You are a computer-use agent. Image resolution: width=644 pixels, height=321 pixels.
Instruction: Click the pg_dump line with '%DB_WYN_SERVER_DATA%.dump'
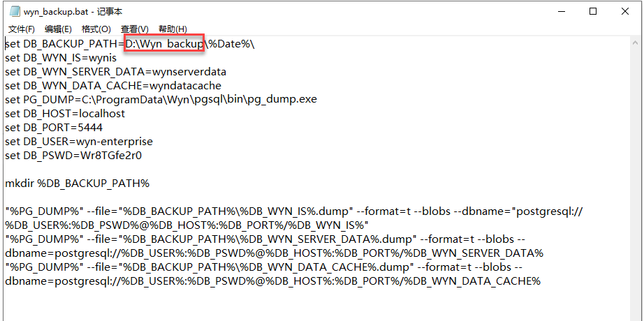click(264, 239)
